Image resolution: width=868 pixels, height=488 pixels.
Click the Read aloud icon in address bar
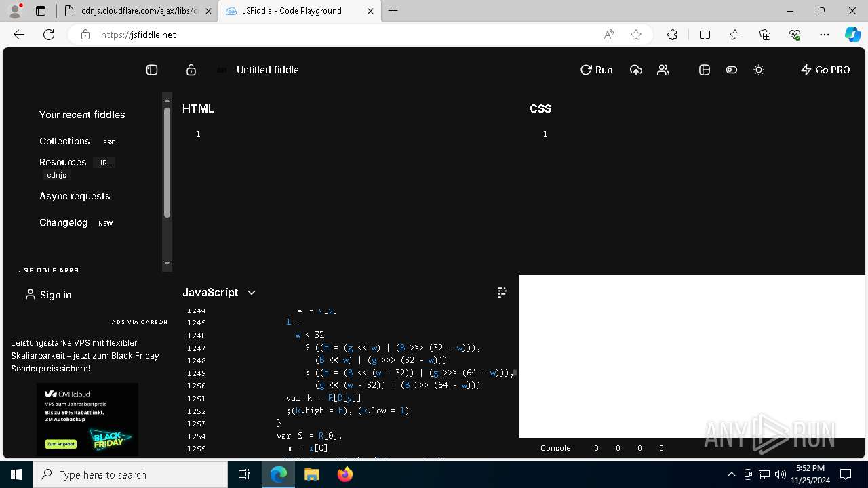[609, 35]
